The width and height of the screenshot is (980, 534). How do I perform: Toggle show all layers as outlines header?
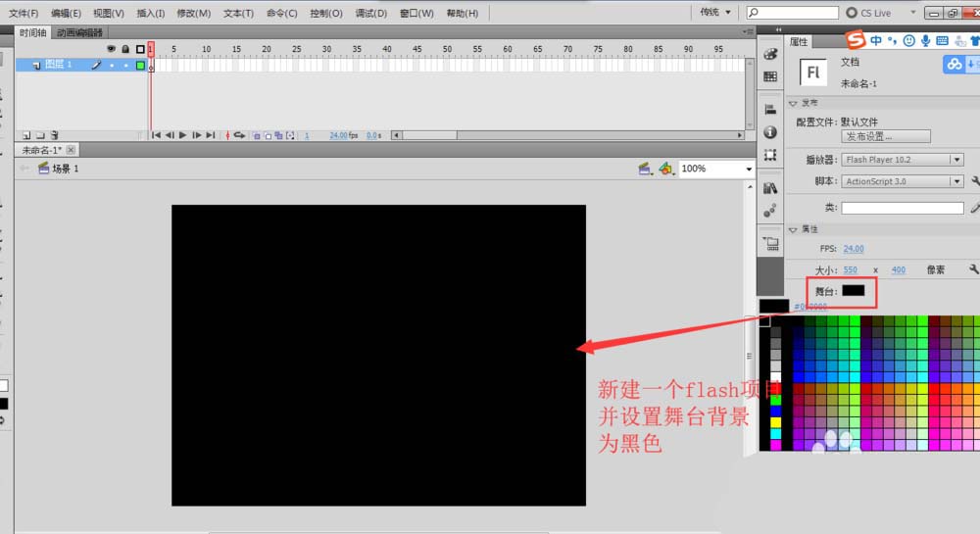pyautogui.click(x=140, y=49)
